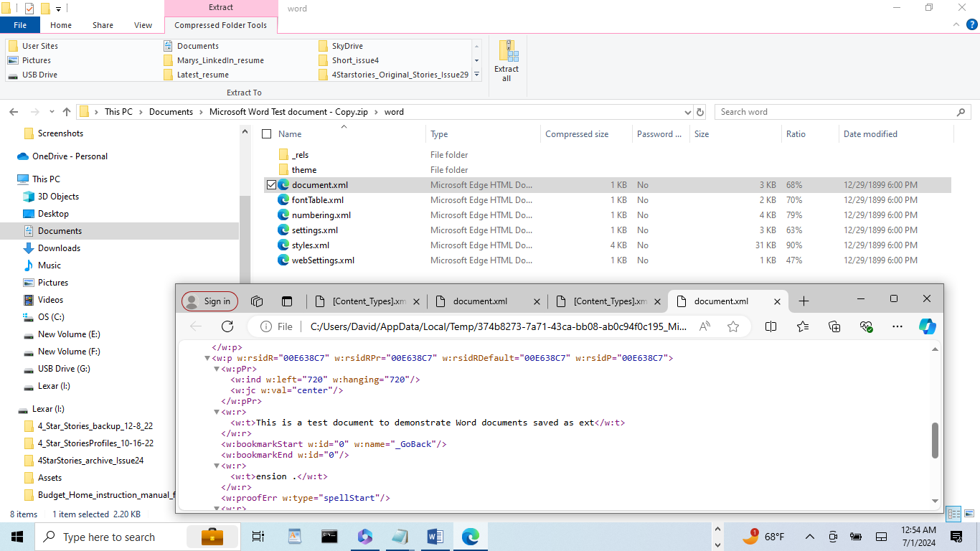Add page to favorites with star icon
The width and height of the screenshot is (980, 551).
point(732,326)
